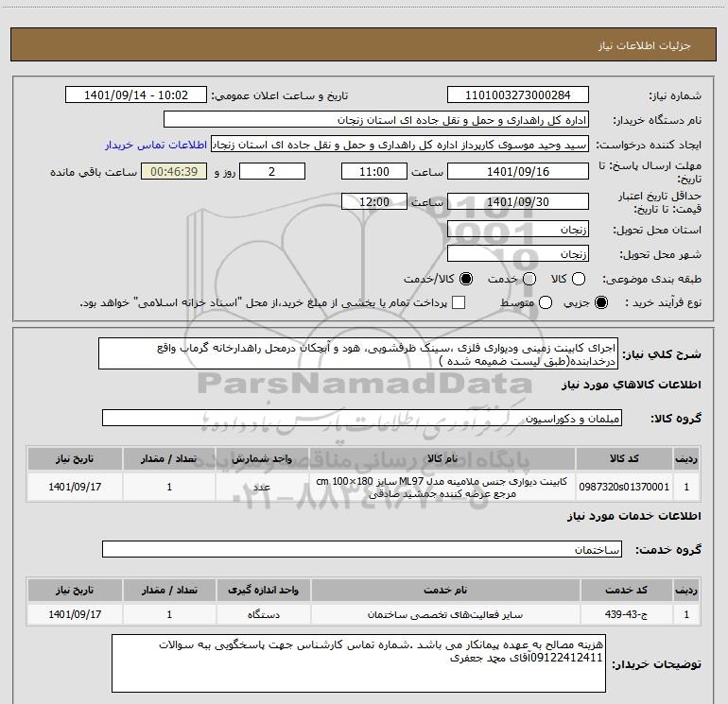
Task: Select the کالا/خدمت radio button
Action: (466, 279)
